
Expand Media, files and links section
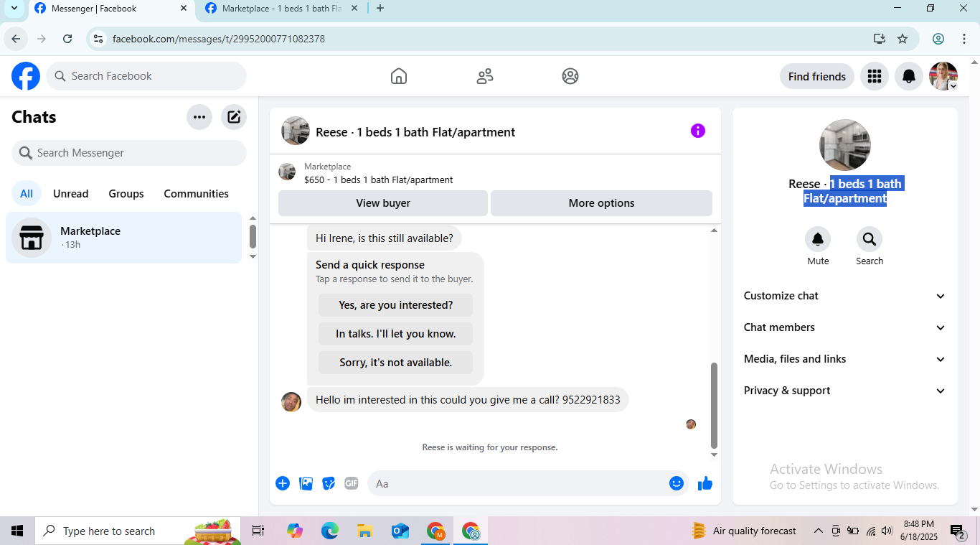(845, 359)
